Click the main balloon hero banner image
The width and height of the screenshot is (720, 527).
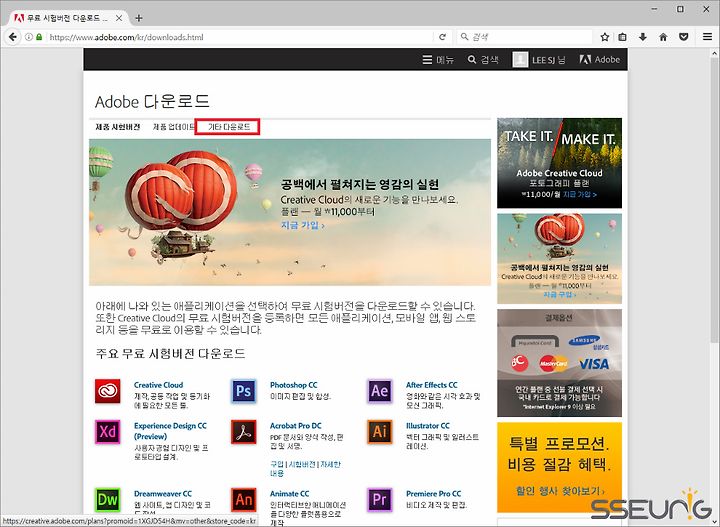[290, 212]
